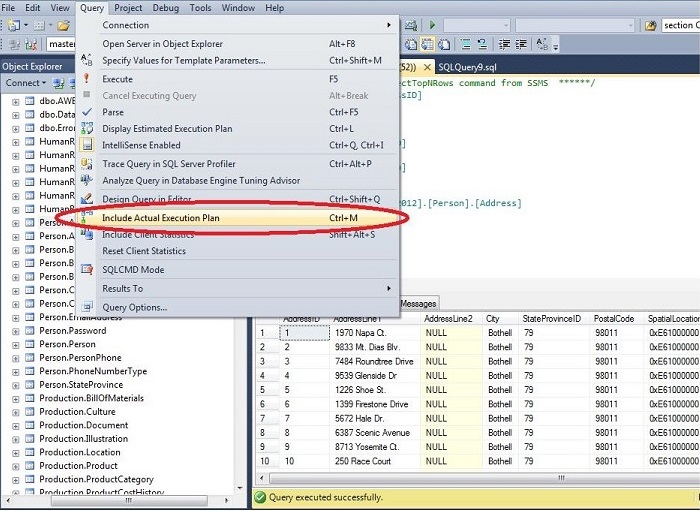Expand the Production.ProductCategory node
Viewport: 700px width, 511px height.
[16, 480]
